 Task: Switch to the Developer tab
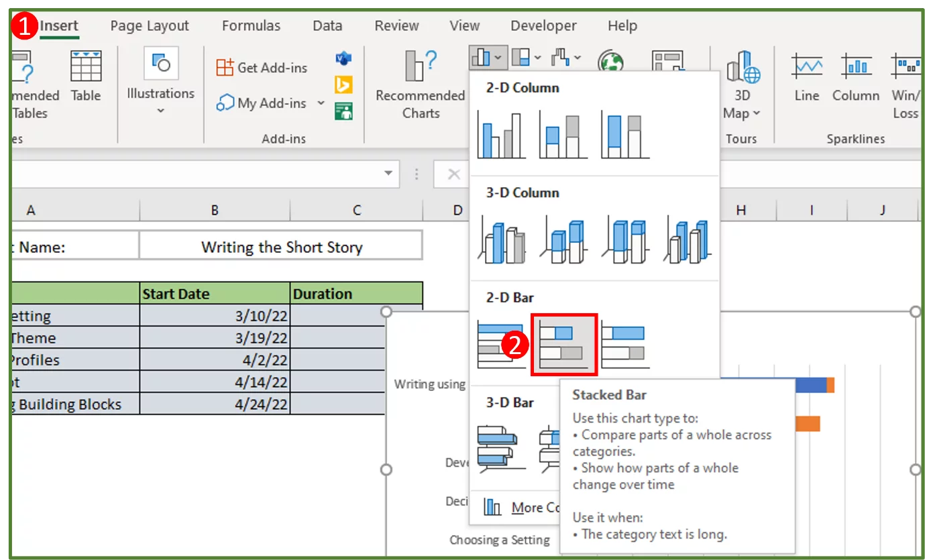pyautogui.click(x=543, y=25)
